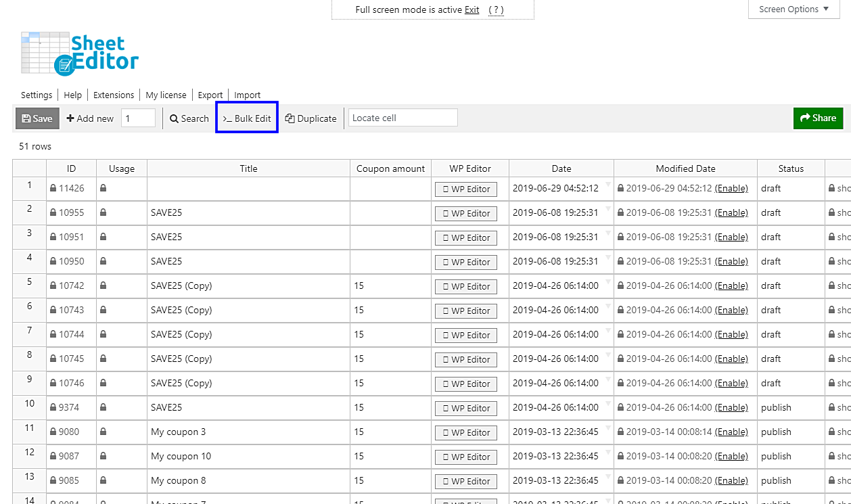Open date picker arrow in row 1 Date cell

pyautogui.click(x=608, y=184)
